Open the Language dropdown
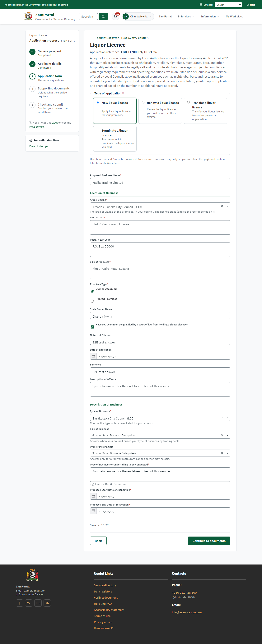 pos(228,5)
